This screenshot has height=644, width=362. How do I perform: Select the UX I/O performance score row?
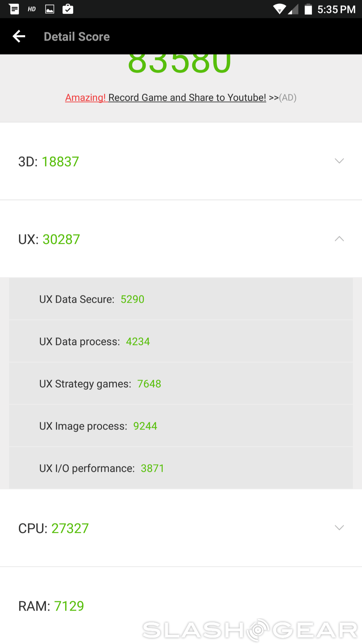point(180,468)
